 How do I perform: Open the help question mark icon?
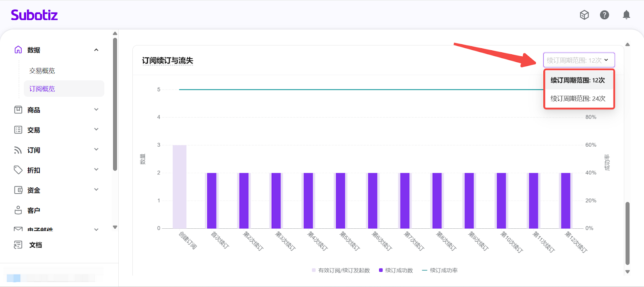[604, 15]
